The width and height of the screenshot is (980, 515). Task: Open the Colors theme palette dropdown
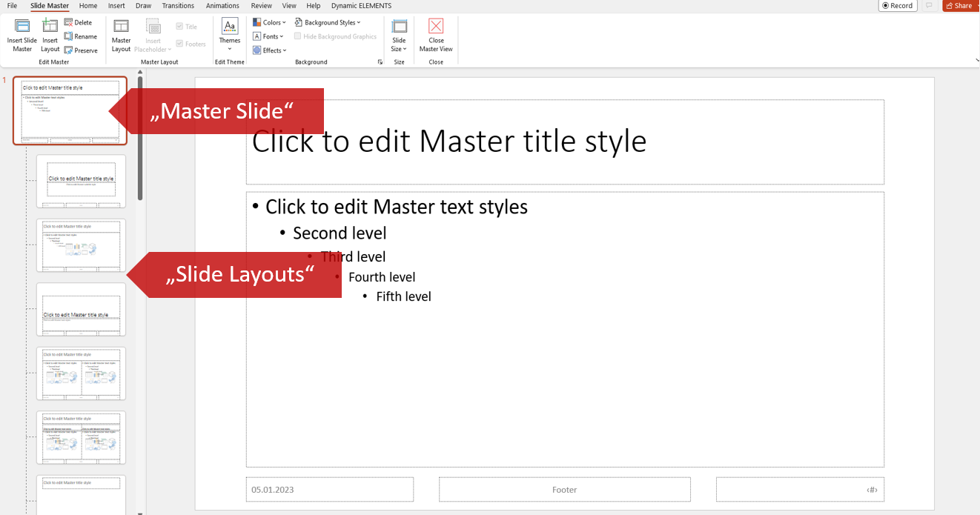click(269, 23)
